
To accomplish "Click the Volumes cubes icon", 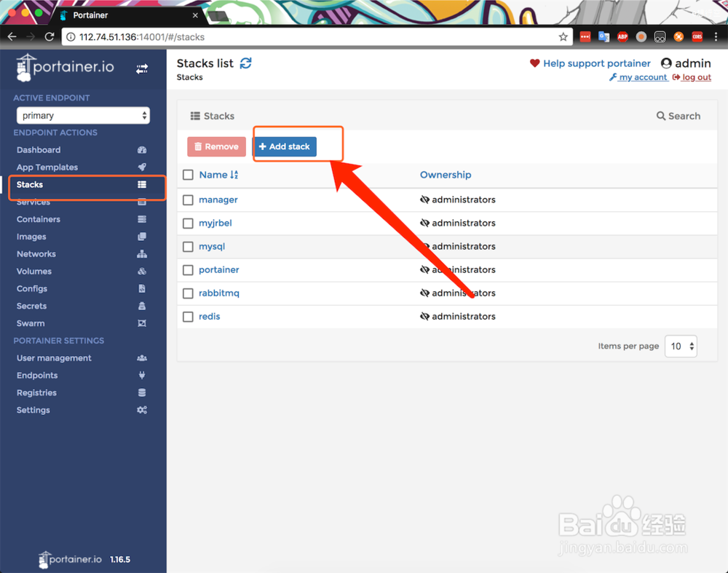I will [x=142, y=271].
